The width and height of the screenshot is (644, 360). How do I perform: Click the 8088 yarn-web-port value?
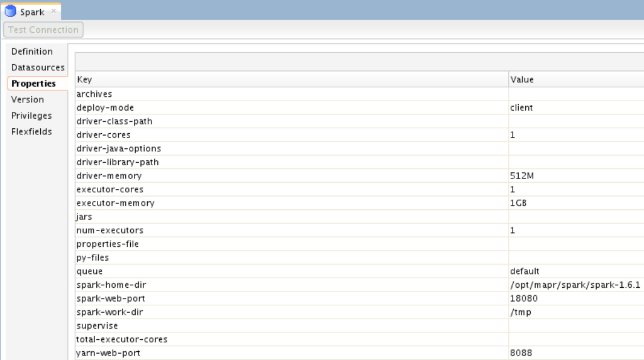[521, 353]
